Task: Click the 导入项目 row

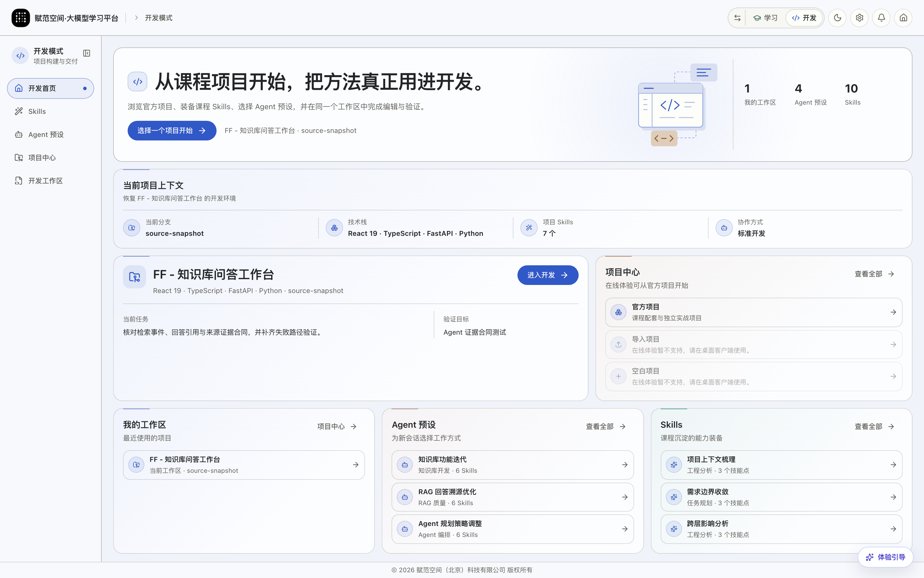Action: (x=754, y=344)
